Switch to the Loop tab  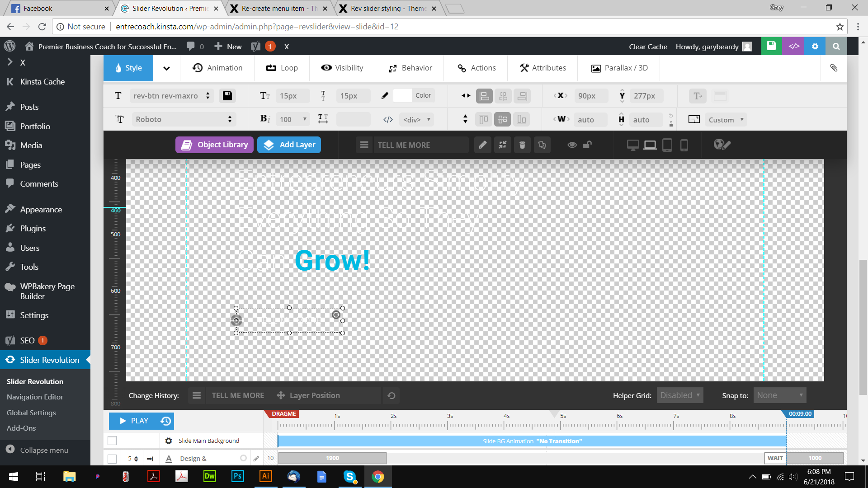point(282,68)
